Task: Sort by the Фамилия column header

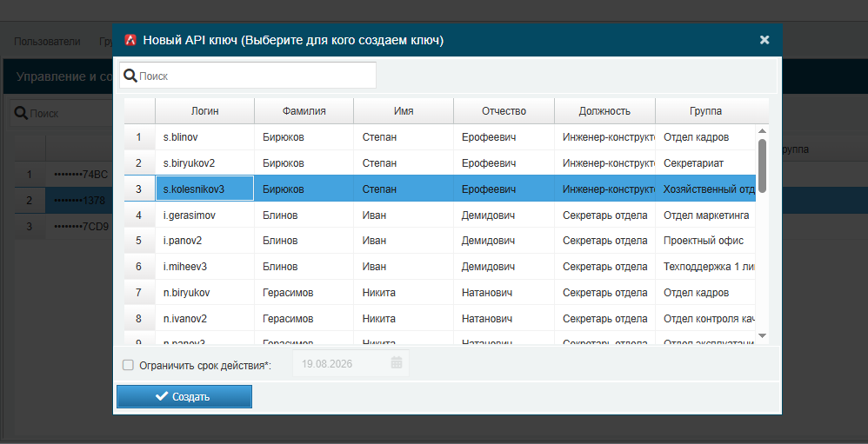Action: pos(304,111)
